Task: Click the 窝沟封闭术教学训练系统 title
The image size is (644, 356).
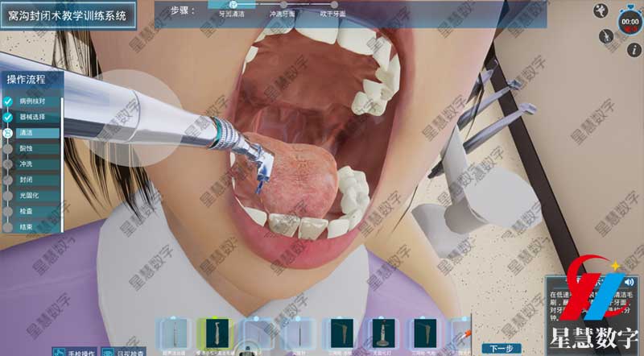Action: tap(68, 15)
